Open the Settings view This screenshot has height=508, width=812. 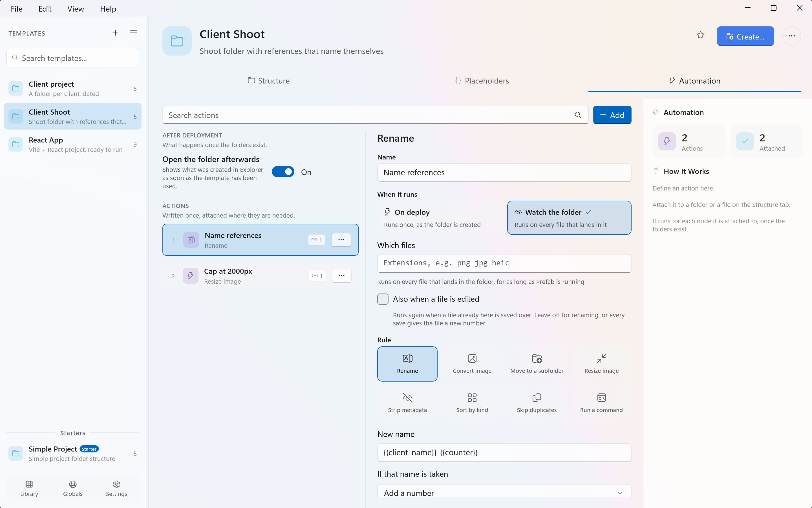(116, 489)
